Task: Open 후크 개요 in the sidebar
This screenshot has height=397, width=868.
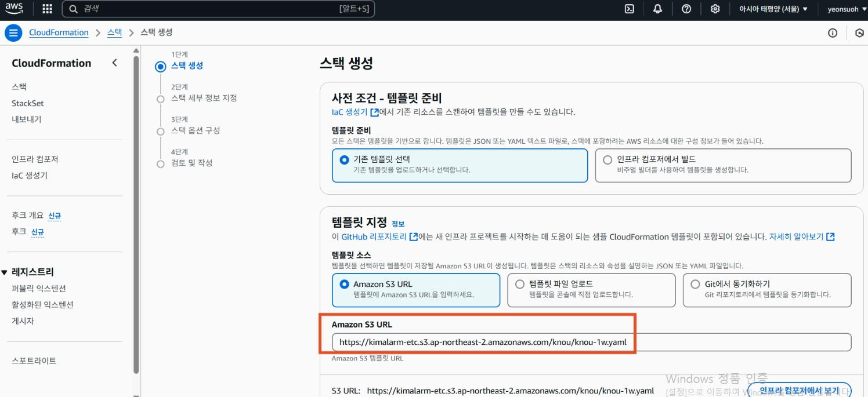Action: click(28, 215)
